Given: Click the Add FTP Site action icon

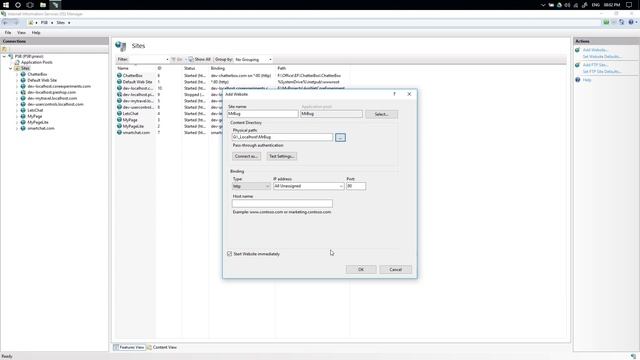Looking at the screenshot, I should point(578,65).
